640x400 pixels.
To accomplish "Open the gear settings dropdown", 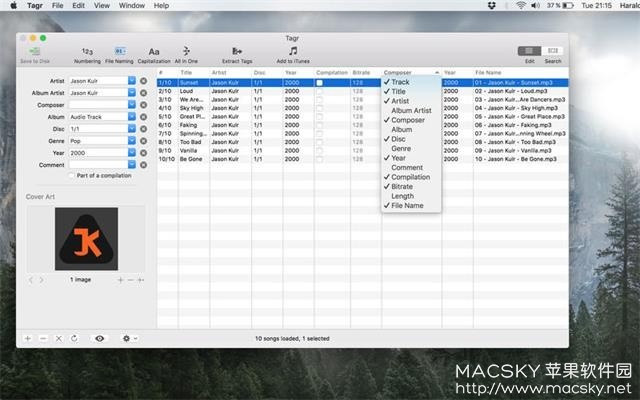I will [129, 338].
